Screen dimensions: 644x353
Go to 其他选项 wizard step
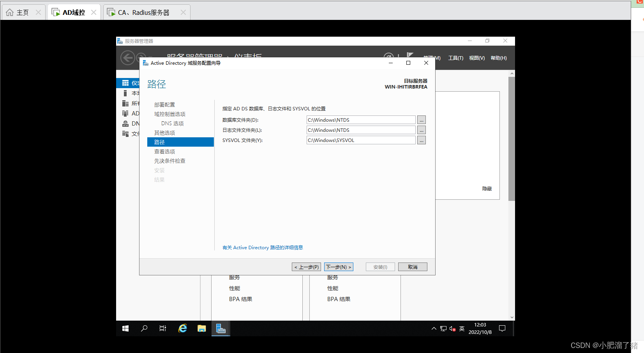click(164, 133)
